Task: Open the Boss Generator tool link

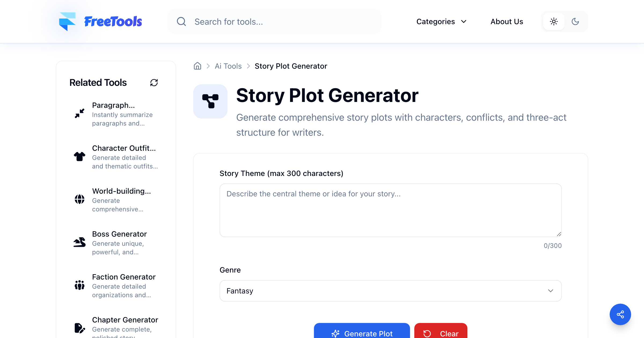Action: point(116,243)
